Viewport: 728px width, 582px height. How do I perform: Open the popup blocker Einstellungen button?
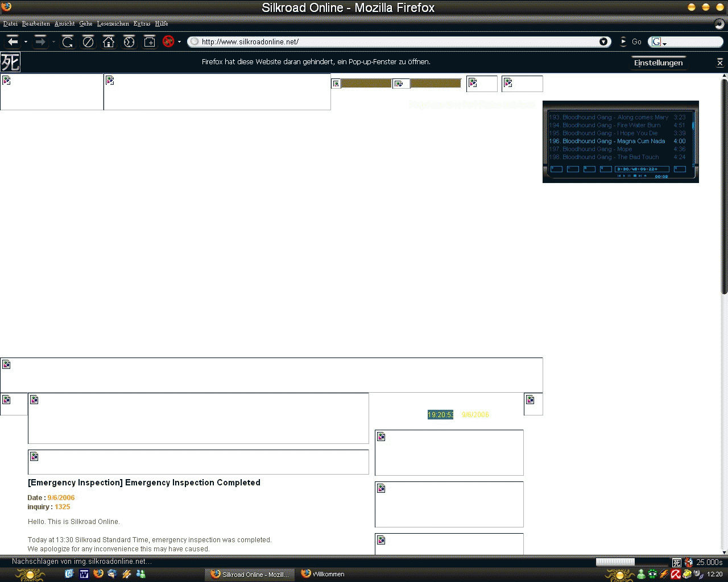click(658, 63)
